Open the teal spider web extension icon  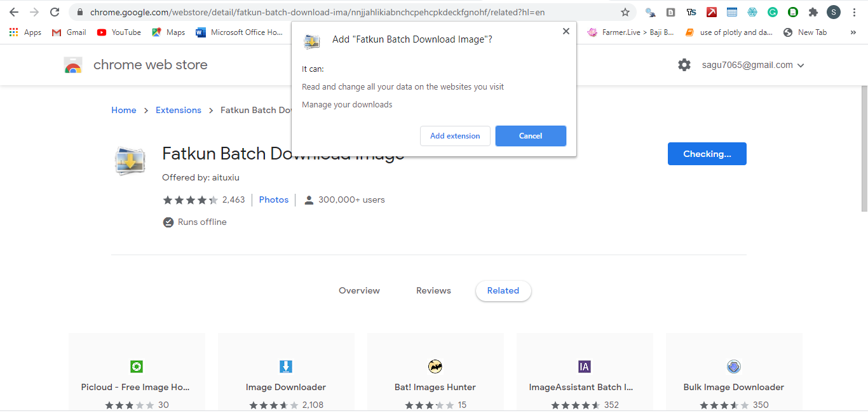pos(752,12)
